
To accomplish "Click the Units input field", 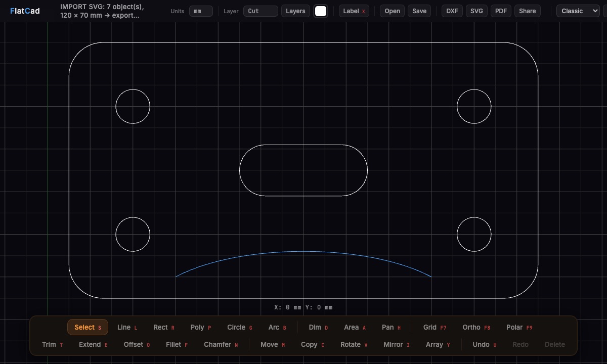I will click(201, 11).
